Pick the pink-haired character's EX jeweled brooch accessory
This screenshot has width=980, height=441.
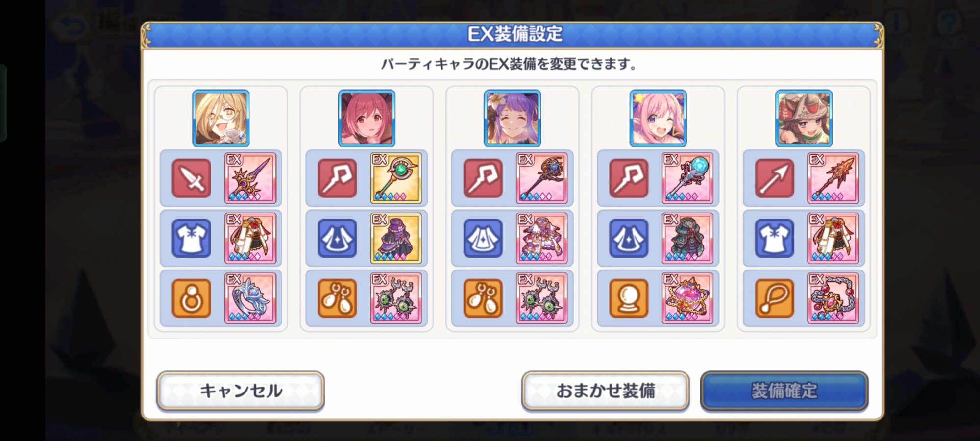point(687,298)
